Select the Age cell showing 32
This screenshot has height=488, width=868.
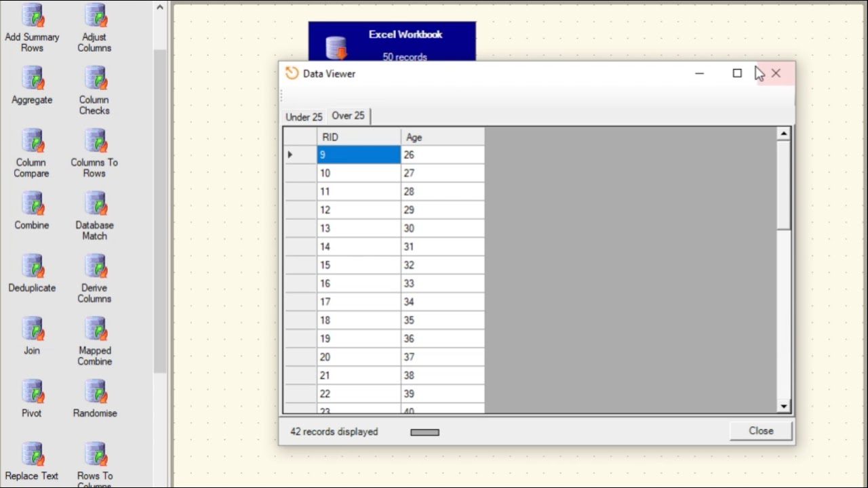click(443, 265)
